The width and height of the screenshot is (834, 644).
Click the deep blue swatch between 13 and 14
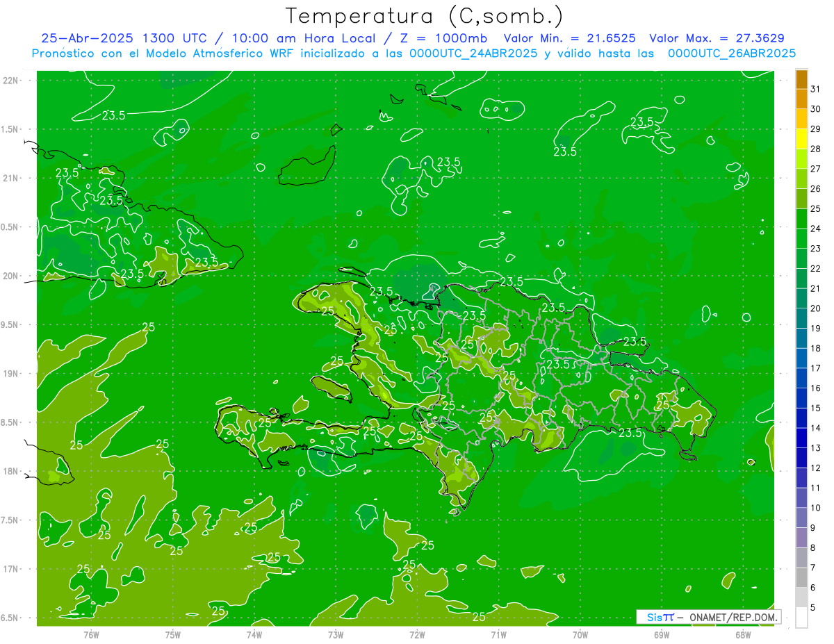click(801, 438)
